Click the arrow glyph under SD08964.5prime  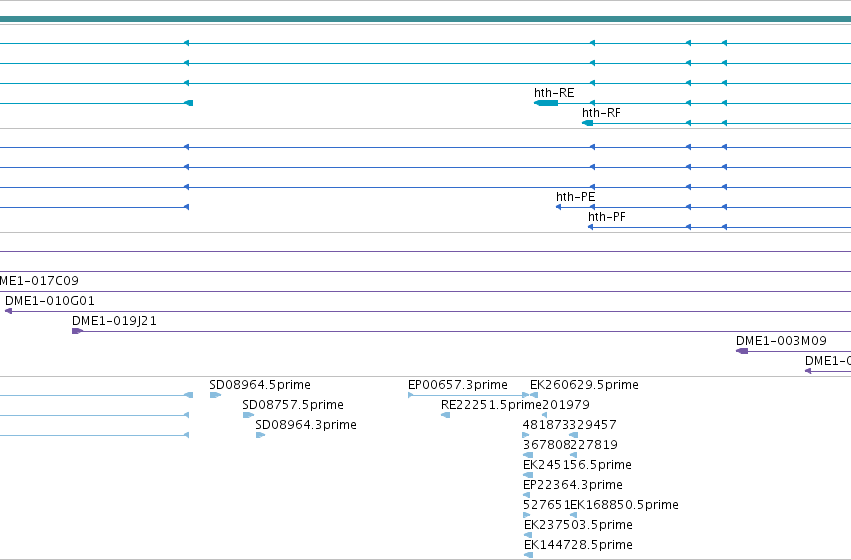coord(215,395)
